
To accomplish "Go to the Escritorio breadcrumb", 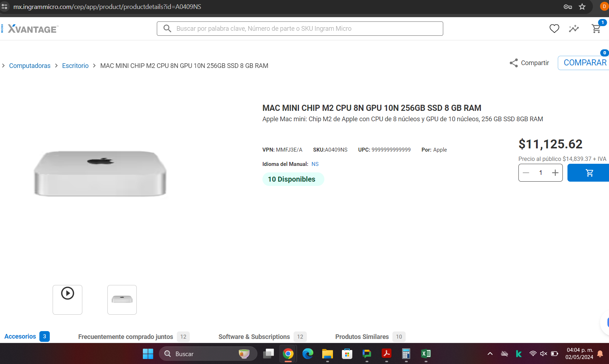I will click(x=75, y=66).
